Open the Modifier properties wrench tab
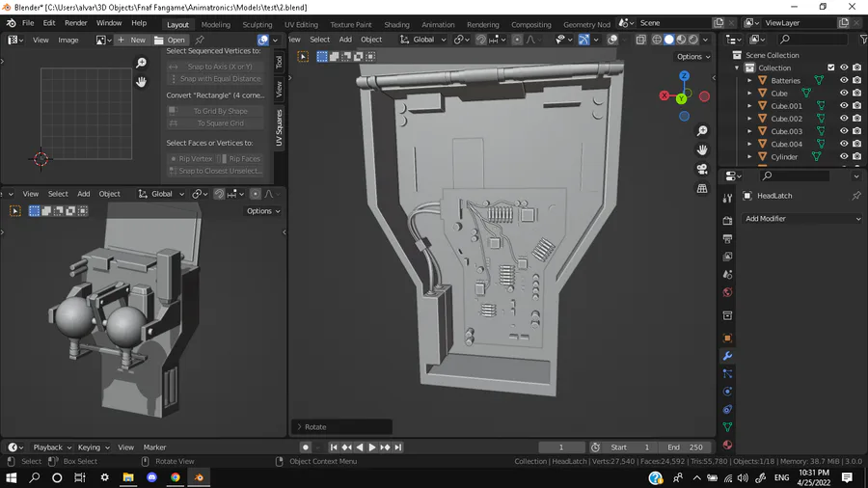Viewport: 868px width, 488px height. coord(727,356)
